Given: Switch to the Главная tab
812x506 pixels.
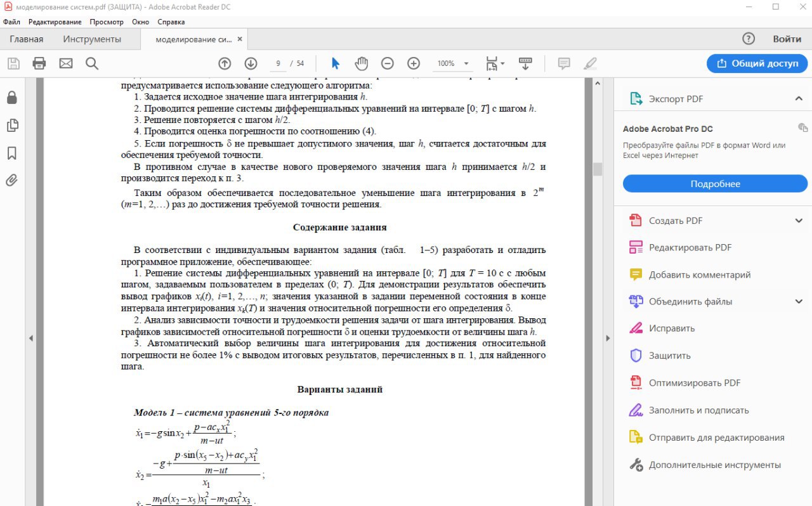Looking at the screenshot, I should click(27, 39).
